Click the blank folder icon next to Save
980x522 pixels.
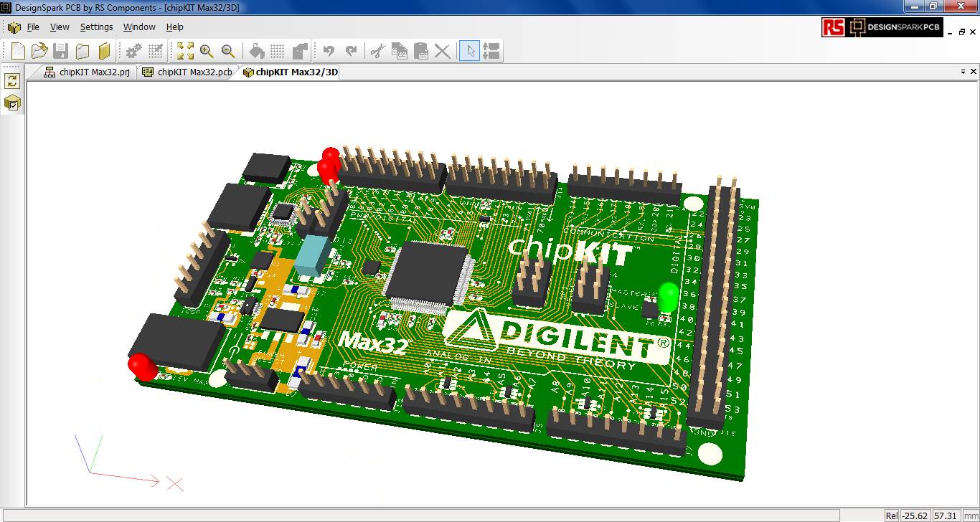coord(83,51)
